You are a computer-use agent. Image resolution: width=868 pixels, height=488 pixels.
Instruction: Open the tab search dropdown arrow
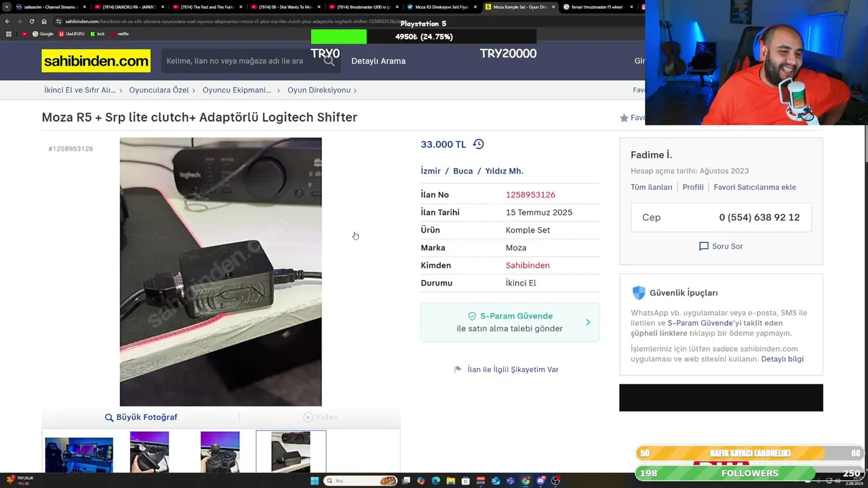click(x=7, y=7)
